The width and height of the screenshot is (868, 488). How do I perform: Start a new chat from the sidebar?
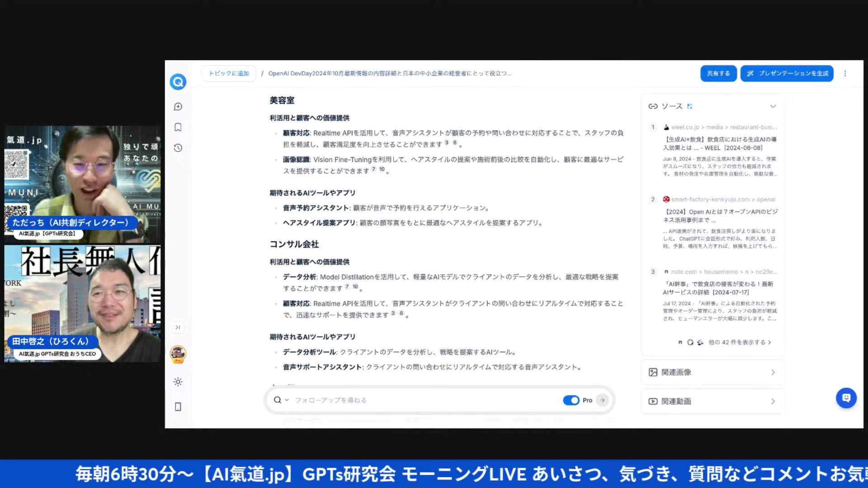(178, 107)
